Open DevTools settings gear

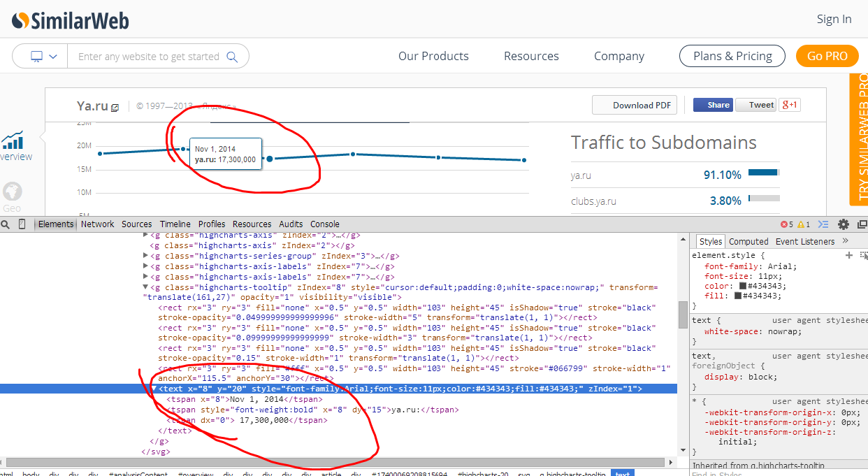point(844,224)
